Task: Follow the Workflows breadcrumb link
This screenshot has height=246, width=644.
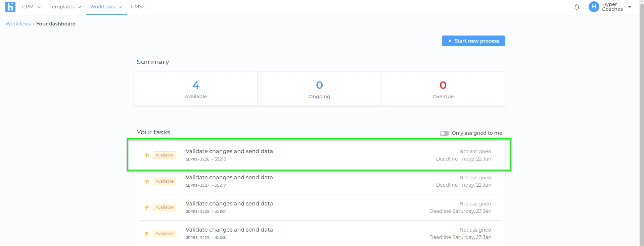Action: [18, 24]
